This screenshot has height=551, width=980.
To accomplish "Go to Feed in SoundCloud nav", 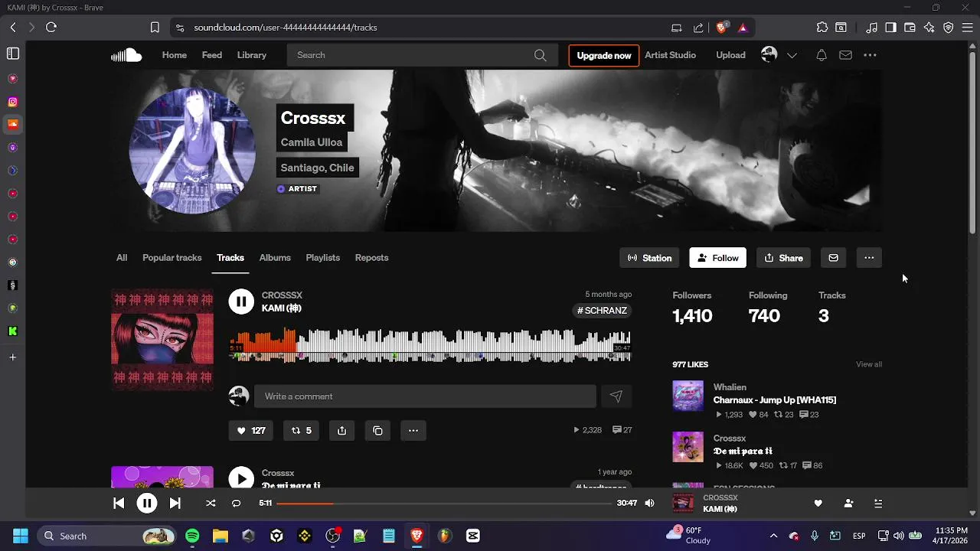I will tap(212, 55).
